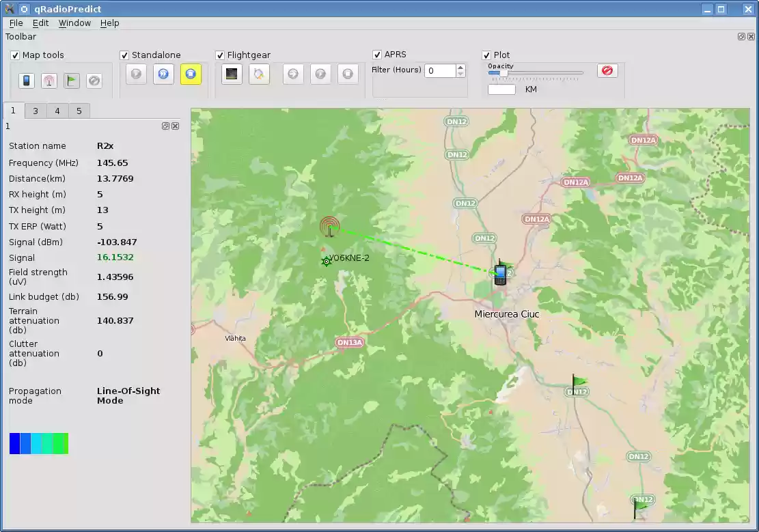759x532 pixels.
Task: Click the clear markers tool in Map tools
Action: (94, 81)
